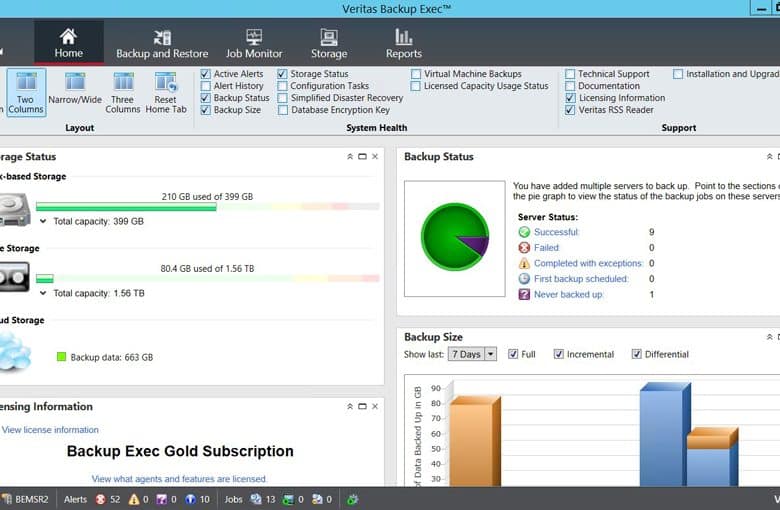The image size is (780, 510).
Task: Open View what agents and features are licensed
Action: click(179, 479)
